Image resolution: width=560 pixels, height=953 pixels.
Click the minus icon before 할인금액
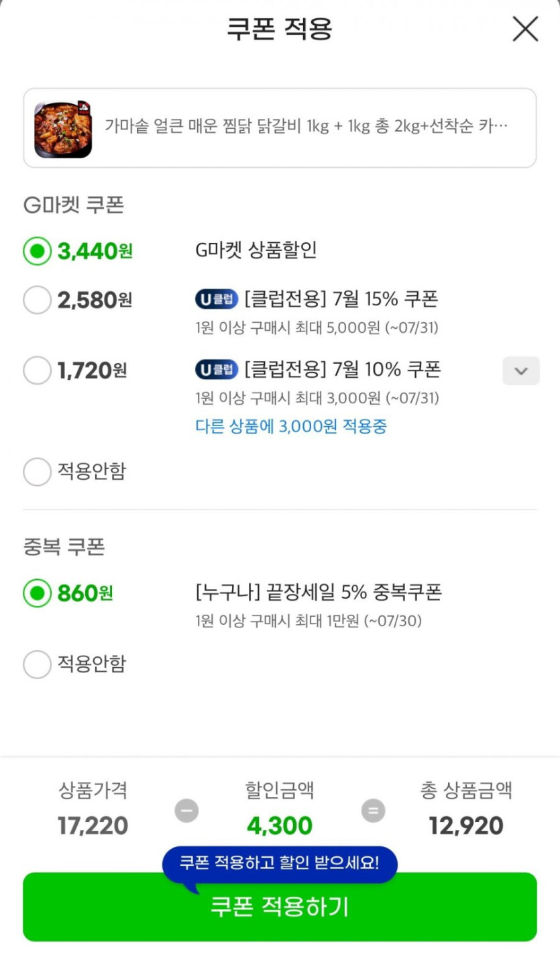(186, 811)
